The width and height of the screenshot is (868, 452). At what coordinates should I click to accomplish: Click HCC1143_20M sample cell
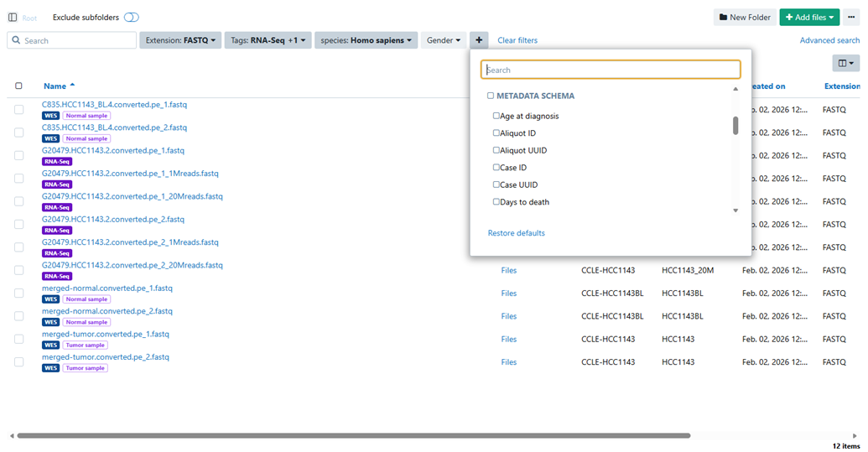(688, 271)
